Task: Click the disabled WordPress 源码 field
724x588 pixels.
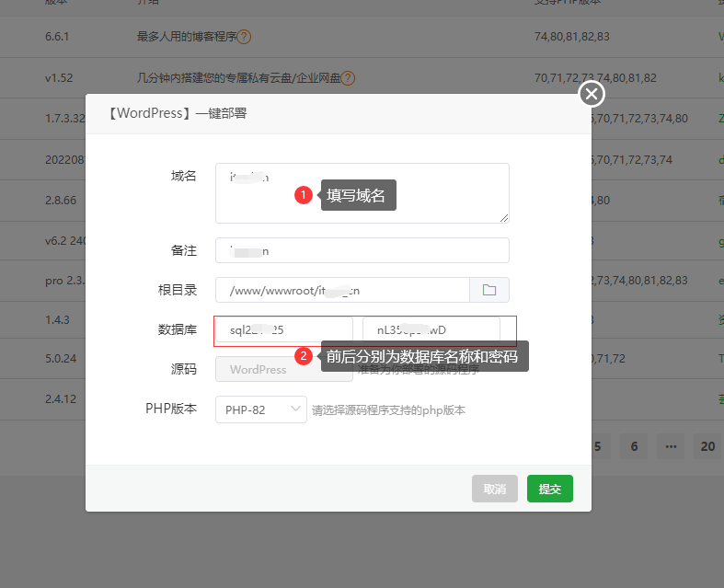Action: tap(284, 369)
